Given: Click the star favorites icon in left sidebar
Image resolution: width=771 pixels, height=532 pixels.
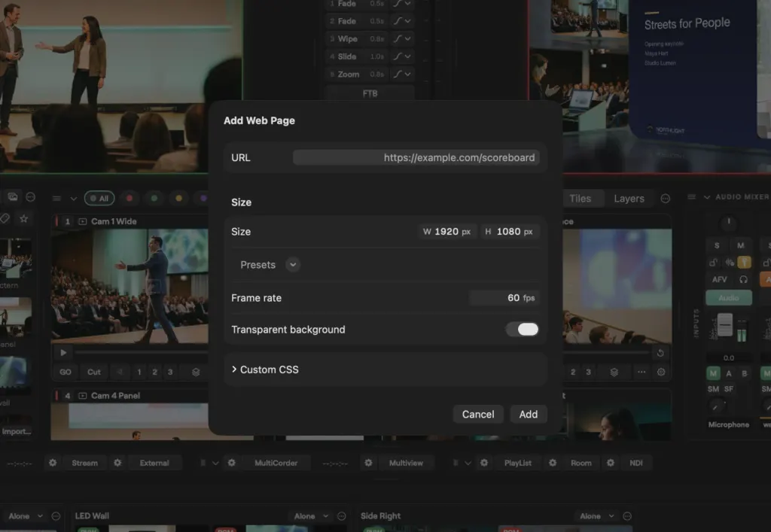Looking at the screenshot, I should click(23, 219).
